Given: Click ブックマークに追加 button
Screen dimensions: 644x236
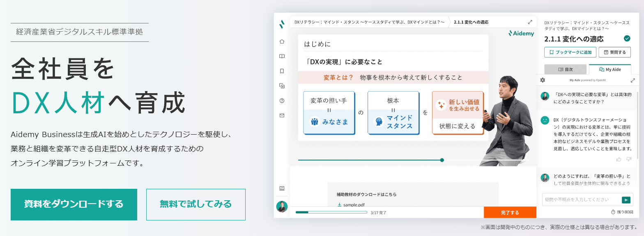Looking at the screenshot, I should click(570, 52).
